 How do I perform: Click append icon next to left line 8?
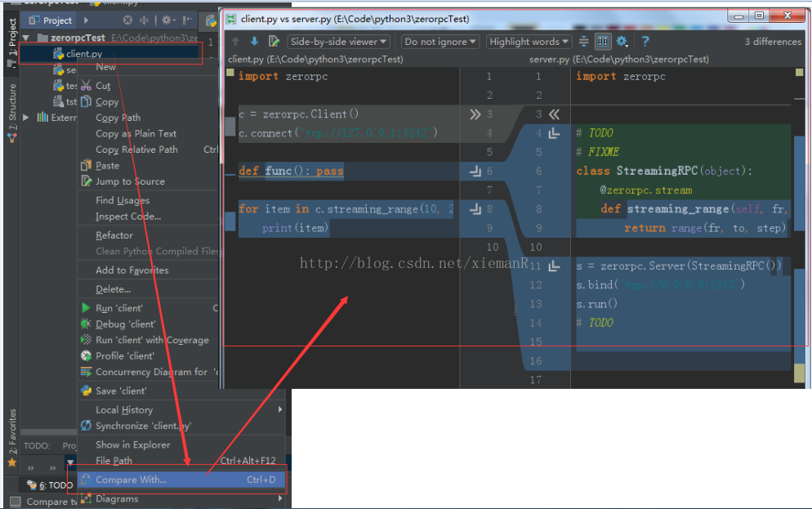pos(475,208)
